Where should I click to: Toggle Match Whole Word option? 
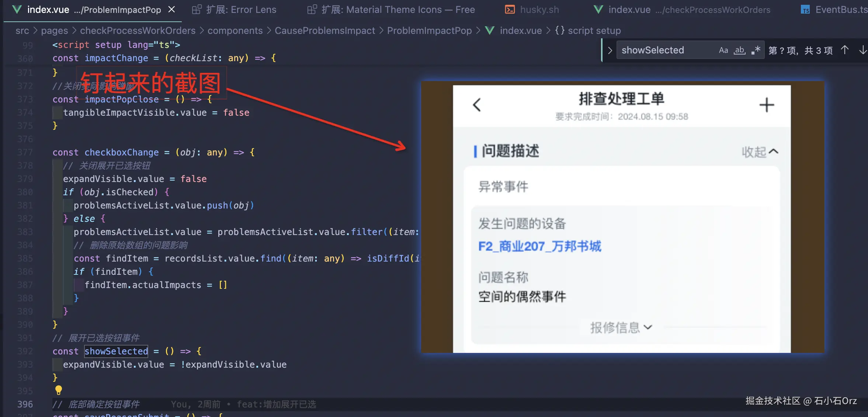pos(739,50)
